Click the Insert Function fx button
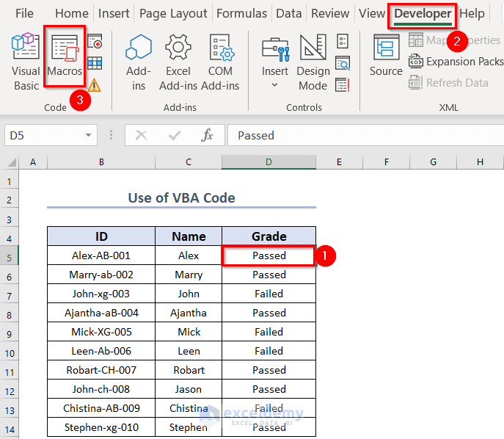 click(x=207, y=135)
